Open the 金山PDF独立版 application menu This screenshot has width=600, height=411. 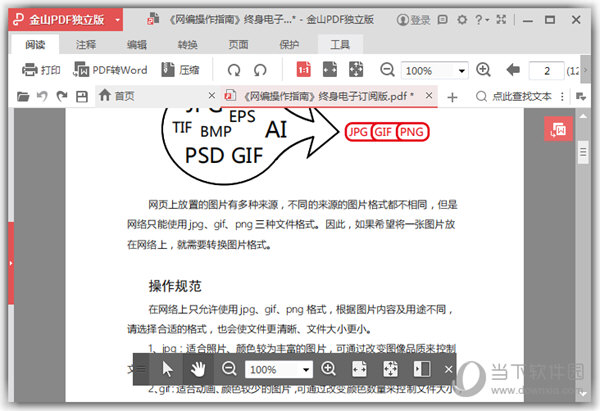click(x=65, y=20)
